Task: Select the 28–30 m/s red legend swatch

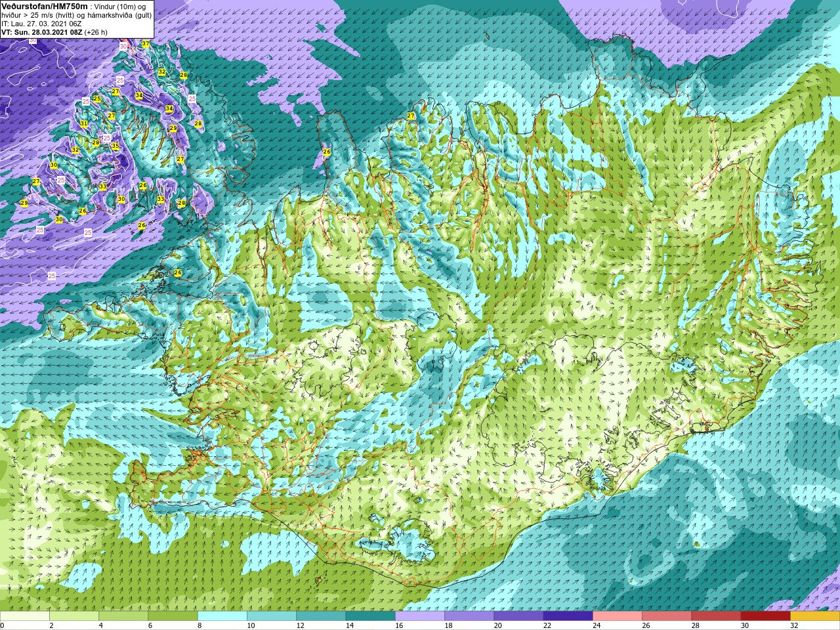Action: [x=716, y=617]
